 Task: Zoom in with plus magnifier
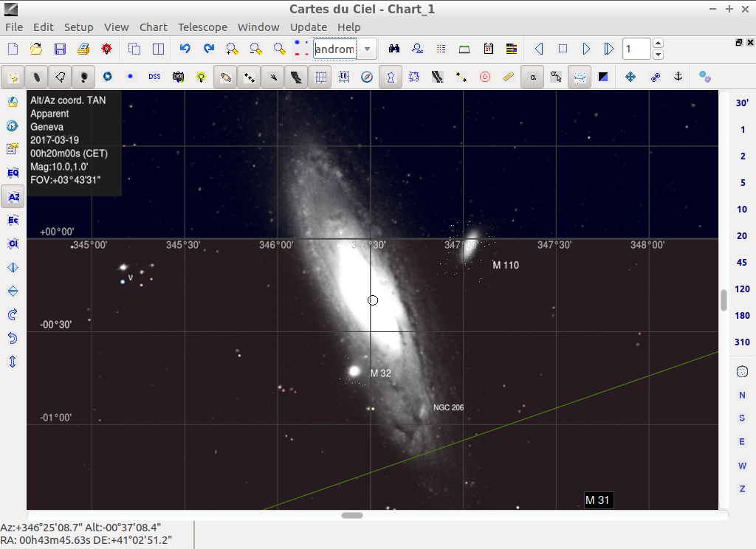(232, 49)
